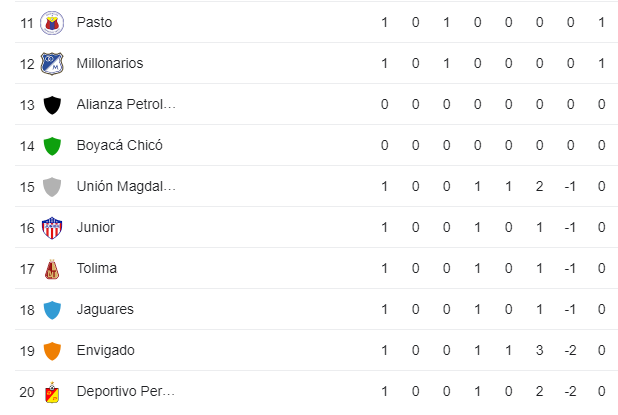This screenshot has width=618, height=415.
Task: Open the Millonarios team name link
Action: pos(110,63)
